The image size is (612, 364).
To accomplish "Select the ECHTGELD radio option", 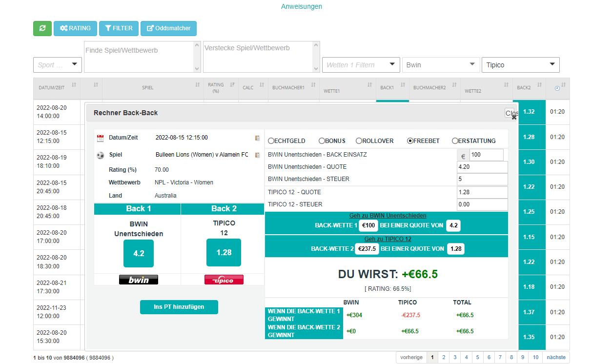I will (x=271, y=141).
